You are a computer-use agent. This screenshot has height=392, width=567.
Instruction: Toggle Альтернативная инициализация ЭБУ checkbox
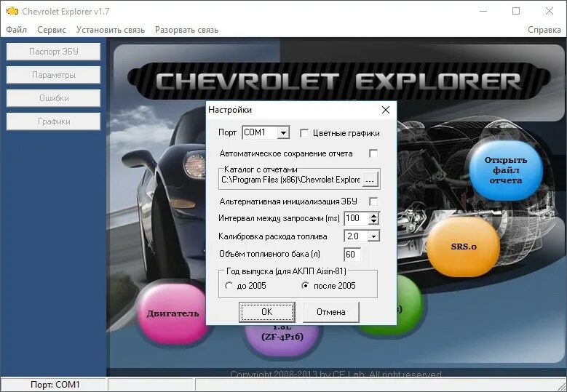pyautogui.click(x=373, y=201)
